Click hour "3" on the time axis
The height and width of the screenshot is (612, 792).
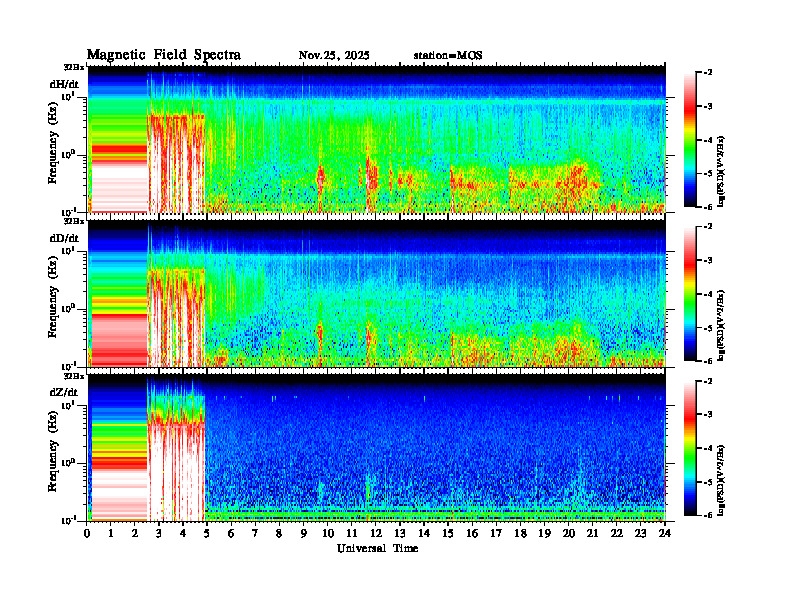coord(159,533)
